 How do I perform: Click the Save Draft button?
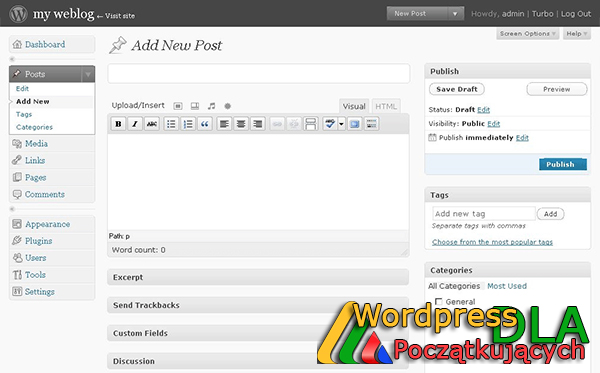tap(457, 89)
